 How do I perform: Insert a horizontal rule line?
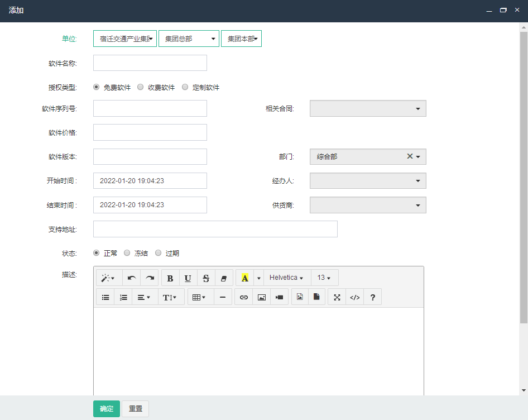(223, 297)
